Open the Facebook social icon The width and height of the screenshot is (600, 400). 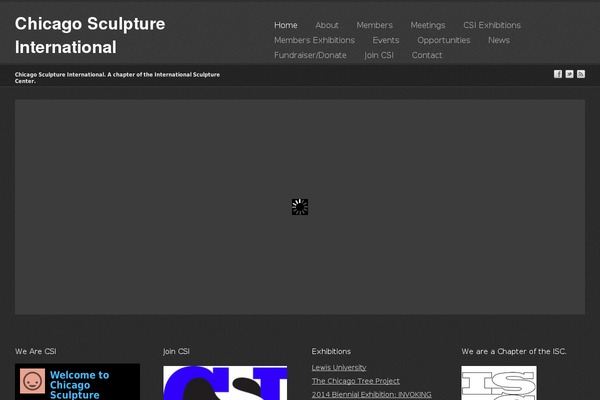[558, 74]
